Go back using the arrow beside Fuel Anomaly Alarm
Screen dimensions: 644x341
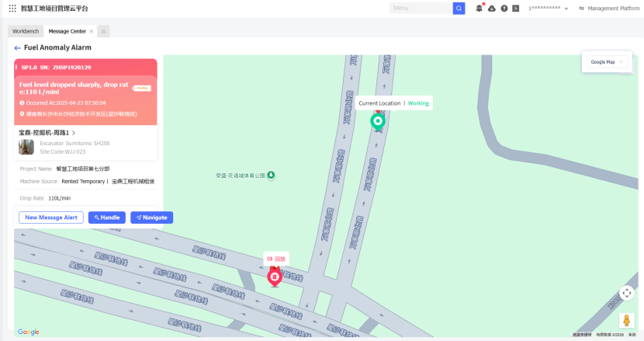click(17, 47)
